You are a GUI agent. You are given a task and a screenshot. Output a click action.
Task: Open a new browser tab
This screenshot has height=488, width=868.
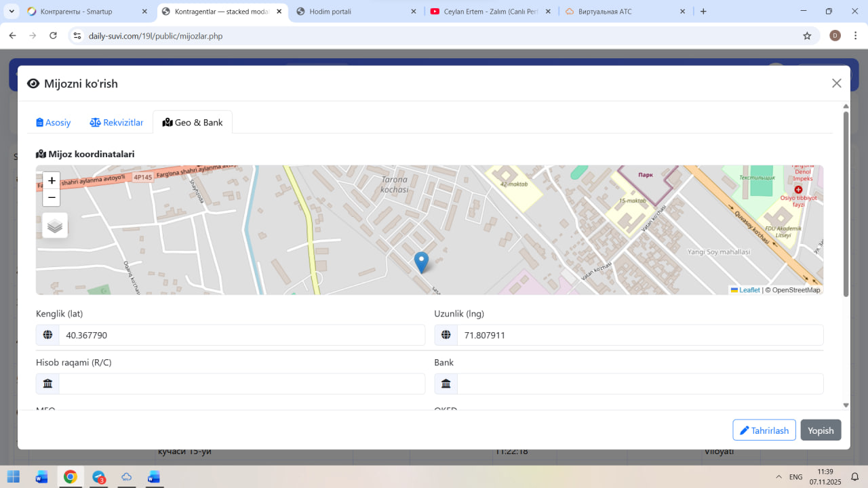click(703, 12)
